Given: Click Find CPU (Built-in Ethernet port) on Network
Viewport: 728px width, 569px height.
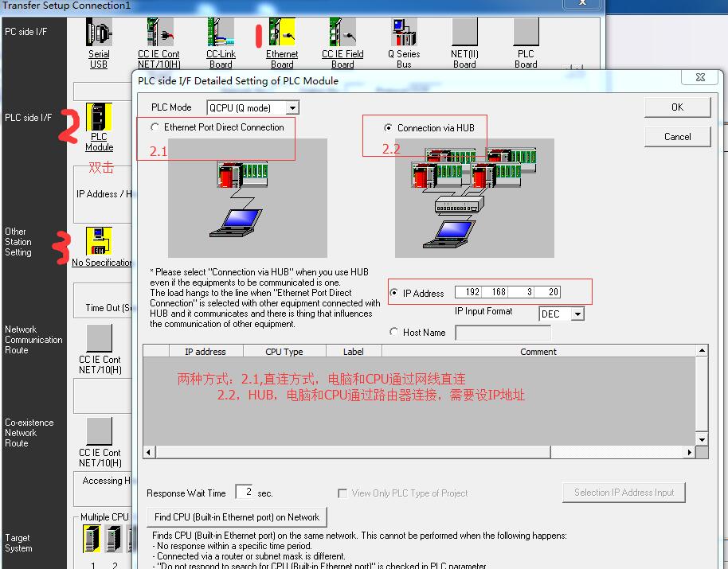Looking at the screenshot, I should (237, 517).
